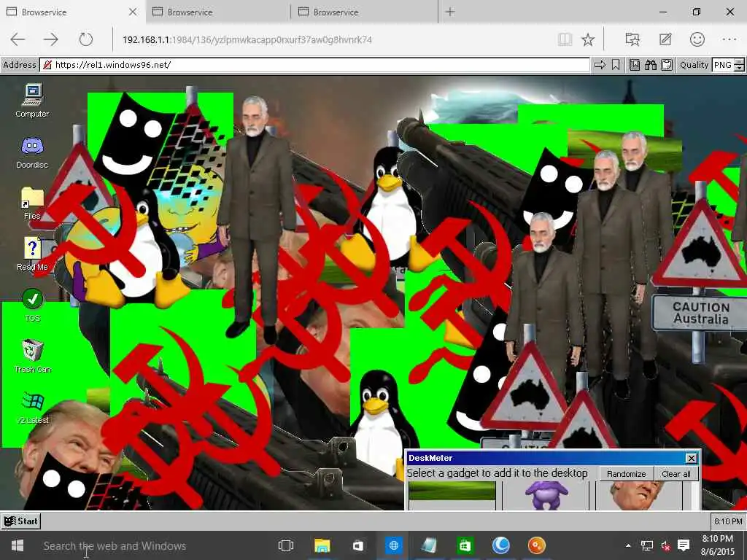
Task: Click the Edge back arrow
Action: pyautogui.click(x=18, y=39)
